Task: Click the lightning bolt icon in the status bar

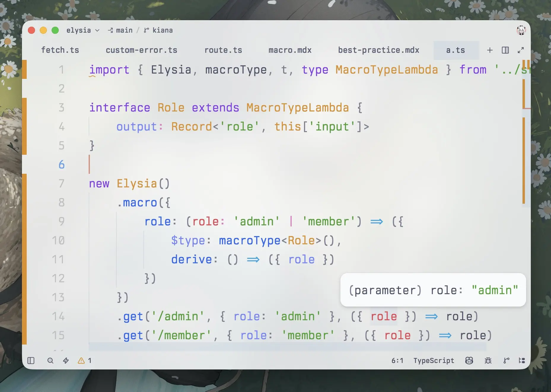Action: [x=66, y=361]
